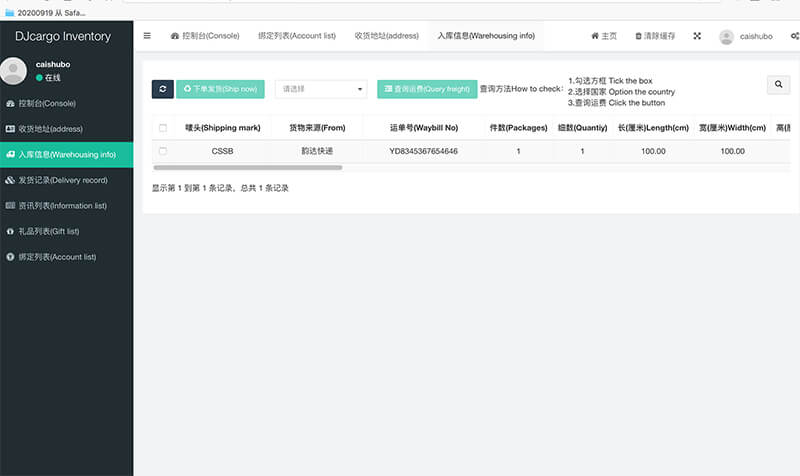800x476 pixels.
Task: Open 控制台(Console) in sidebar
Action: (x=66, y=103)
